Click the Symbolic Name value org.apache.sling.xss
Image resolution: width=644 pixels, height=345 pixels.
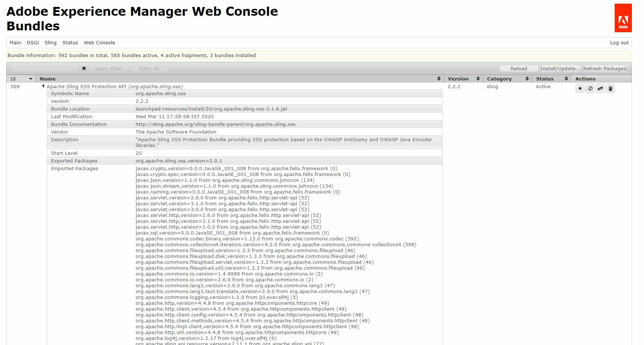tap(160, 94)
